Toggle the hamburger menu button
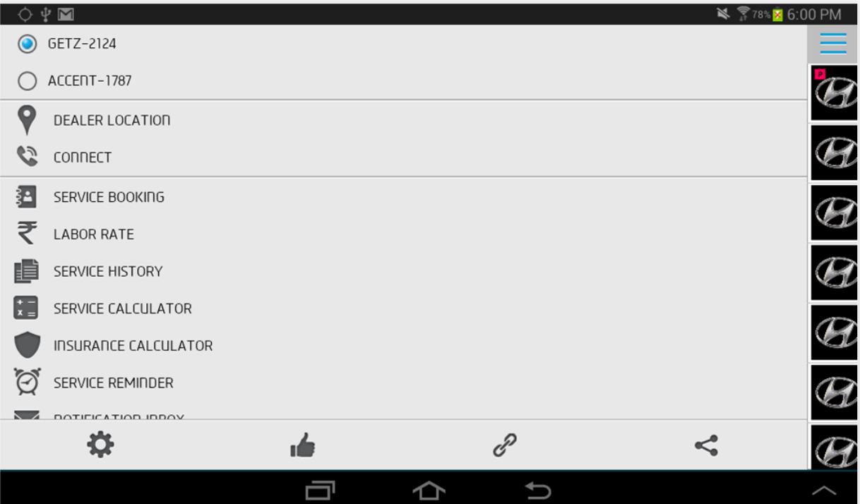Viewport: 860px width, 504px height. pos(833,44)
